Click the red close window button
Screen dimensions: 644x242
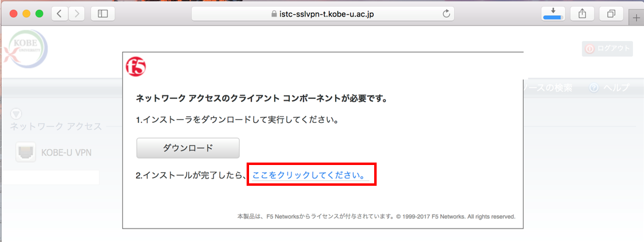click(13, 13)
